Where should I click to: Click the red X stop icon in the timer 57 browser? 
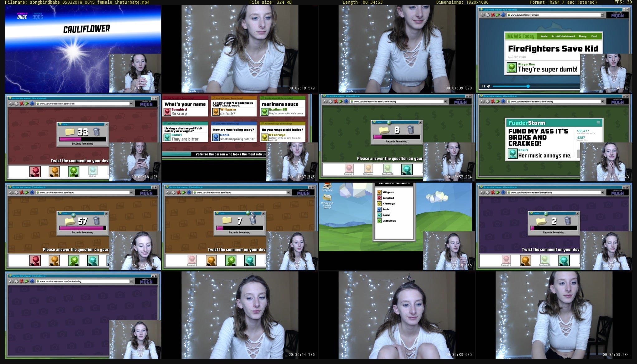(x=22, y=193)
